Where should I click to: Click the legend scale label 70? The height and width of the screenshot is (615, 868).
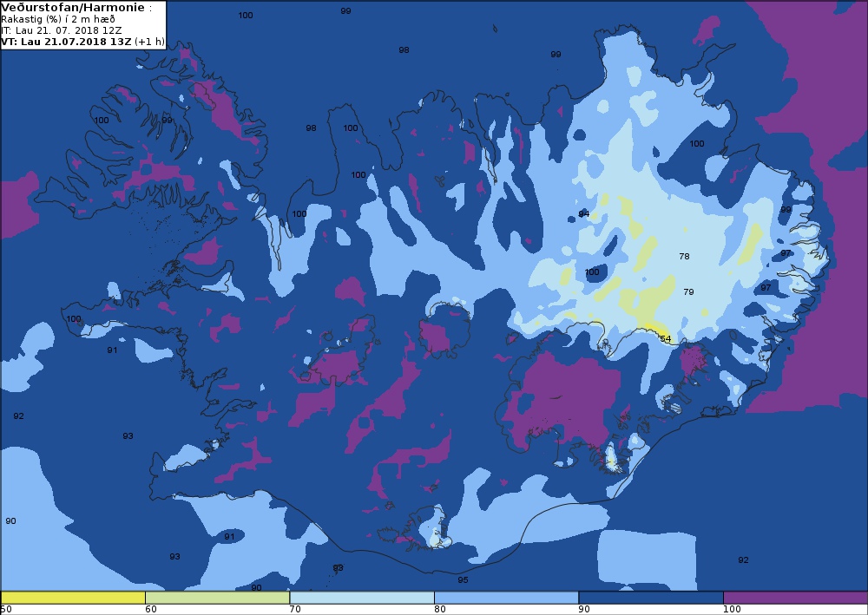[x=295, y=609]
